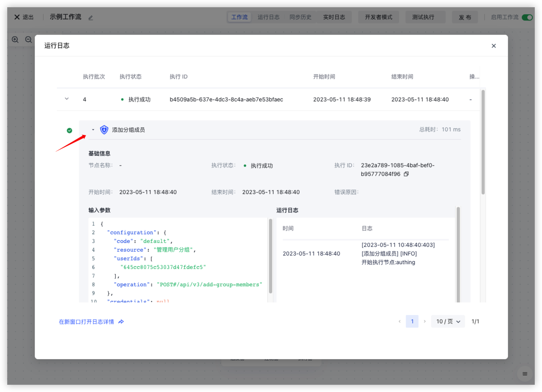Switch to the 实时日志 tab
The height and width of the screenshot is (392, 542).
(334, 17)
